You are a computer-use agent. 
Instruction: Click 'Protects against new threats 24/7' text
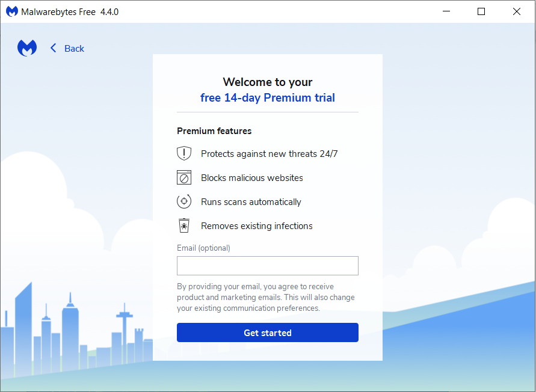(x=270, y=154)
